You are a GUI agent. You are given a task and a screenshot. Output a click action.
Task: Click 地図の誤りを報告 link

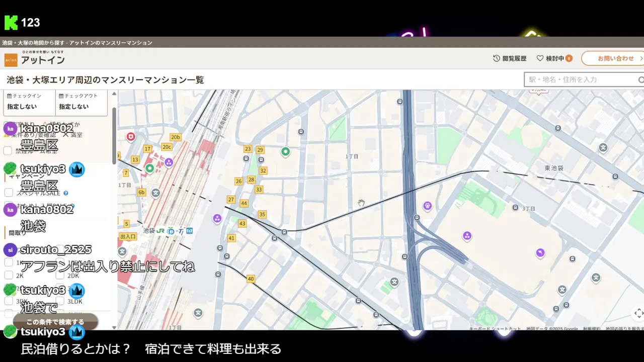coord(624,329)
